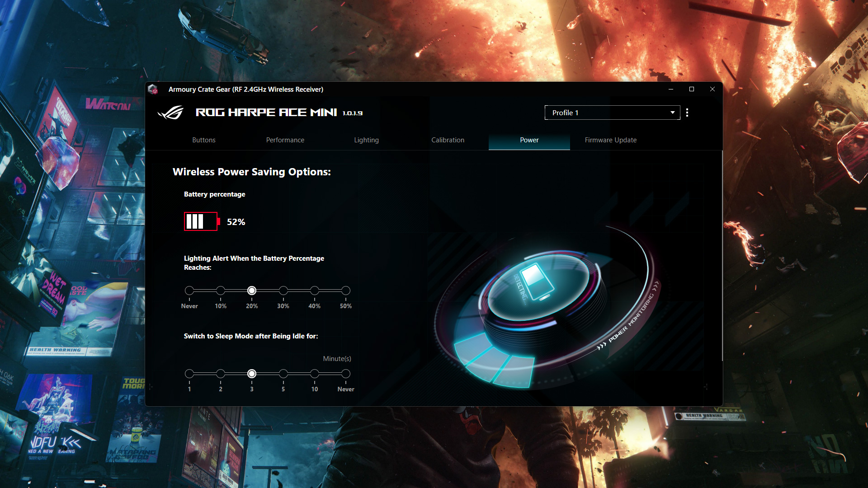Image resolution: width=868 pixels, height=488 pixels.
Task: Switch to the Buttons tab
Action: pyautogui.click(x=204, y=140)
